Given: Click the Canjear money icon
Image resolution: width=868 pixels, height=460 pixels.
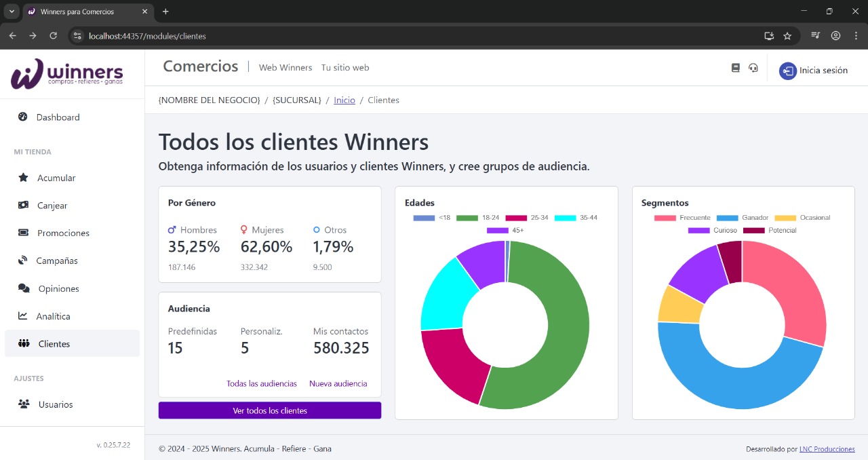Looking at the screenshot, I should pyautogui.click(x=23, y=205).
